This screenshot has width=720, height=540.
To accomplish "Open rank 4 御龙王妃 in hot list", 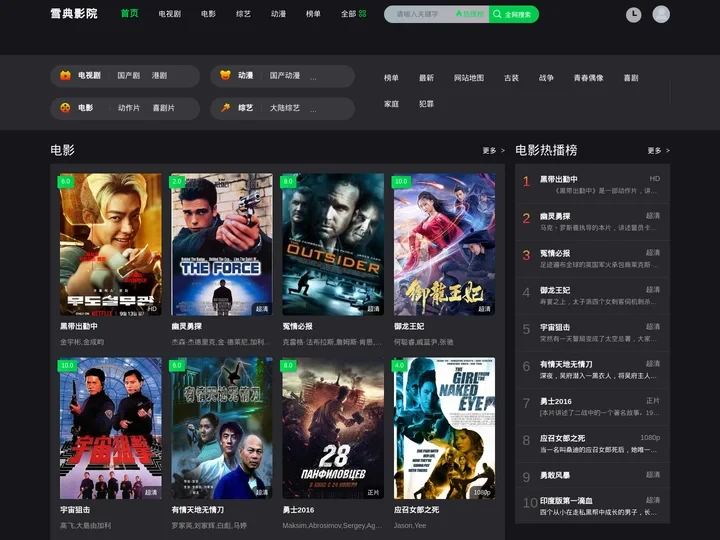I will (592, 296).
